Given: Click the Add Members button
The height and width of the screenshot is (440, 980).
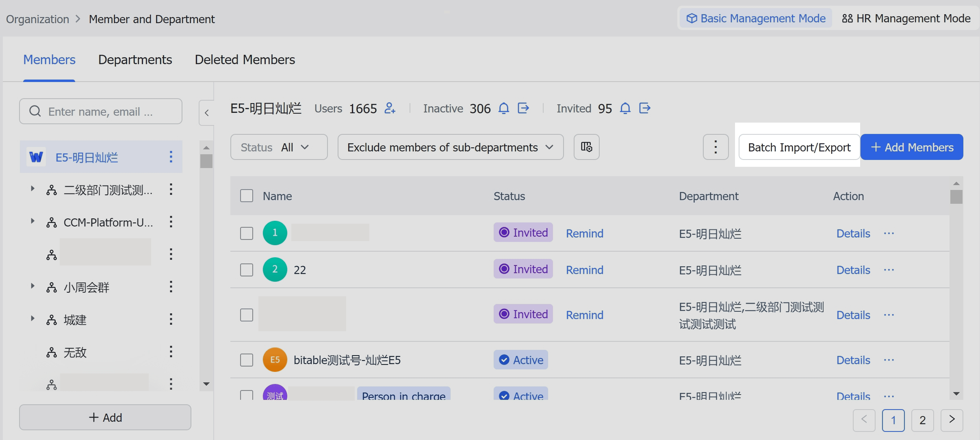Looking at the screenshot, I should (912, 147).
